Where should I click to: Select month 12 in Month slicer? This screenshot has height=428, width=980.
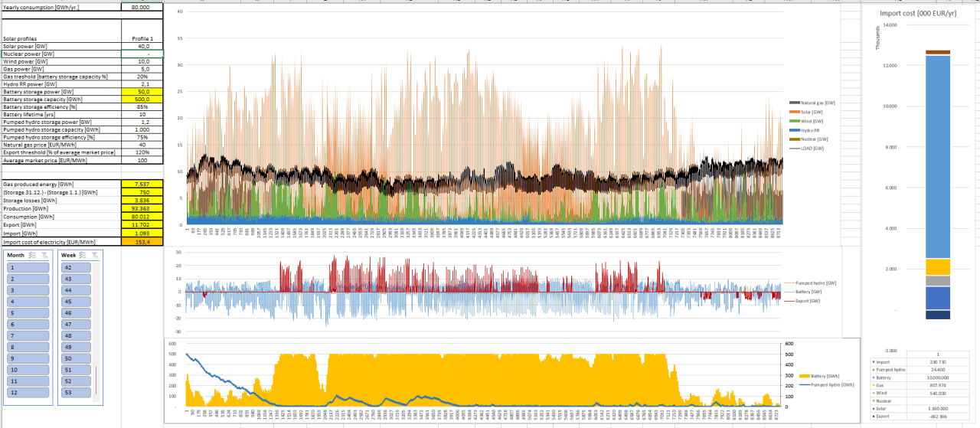tap(28, 392)
